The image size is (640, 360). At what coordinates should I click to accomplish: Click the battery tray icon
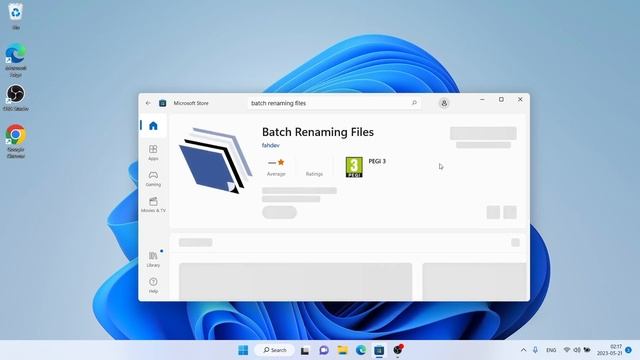pos(587,350)
